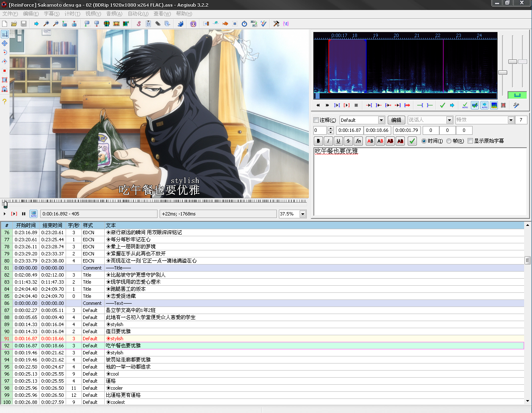Open a subtitle file with folder icon
This screenshot has width=532, height=413.
click(14, 24)
